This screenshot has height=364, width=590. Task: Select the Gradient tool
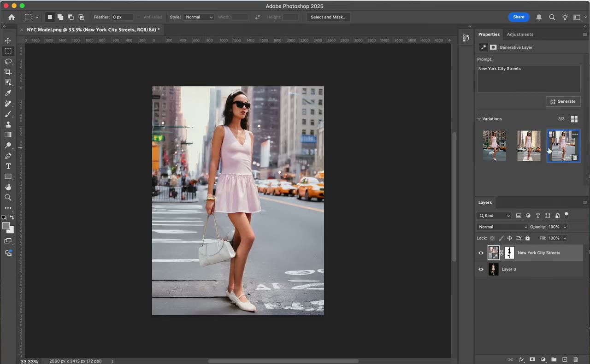click(8, 135)
